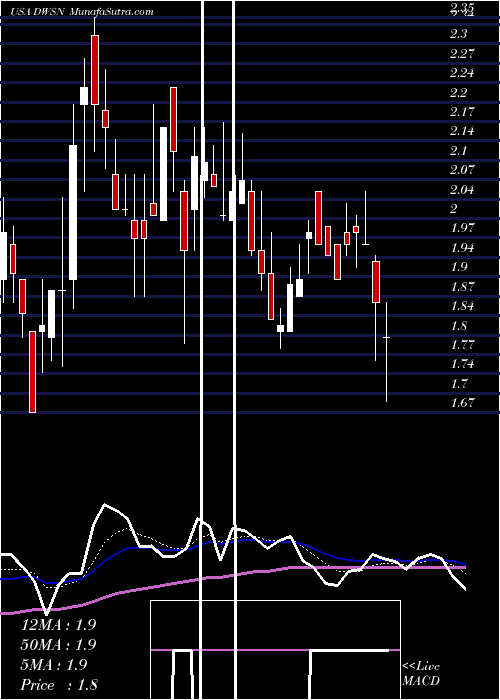
Task: Click the '<<Live' label
Action: pos(421,667)
